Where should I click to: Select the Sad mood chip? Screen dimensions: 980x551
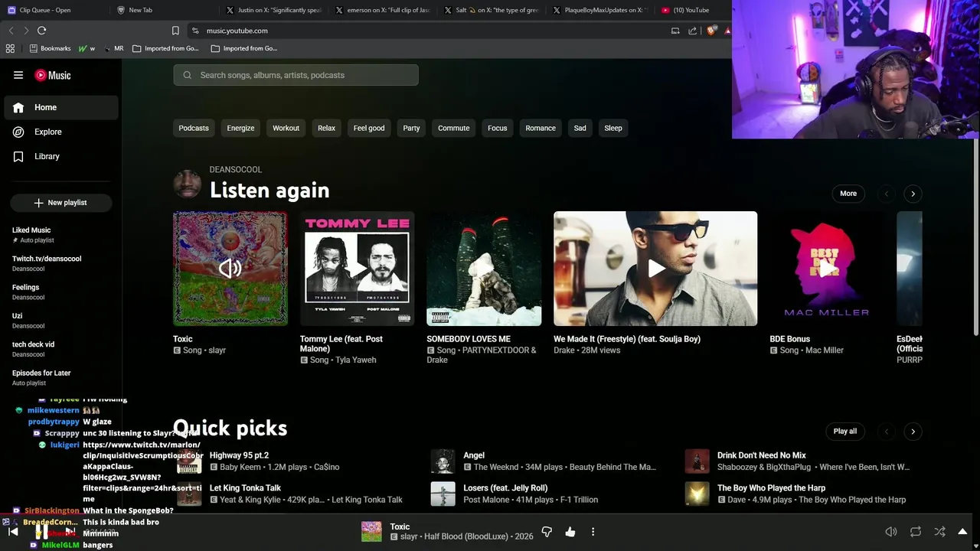click(580, 128)
